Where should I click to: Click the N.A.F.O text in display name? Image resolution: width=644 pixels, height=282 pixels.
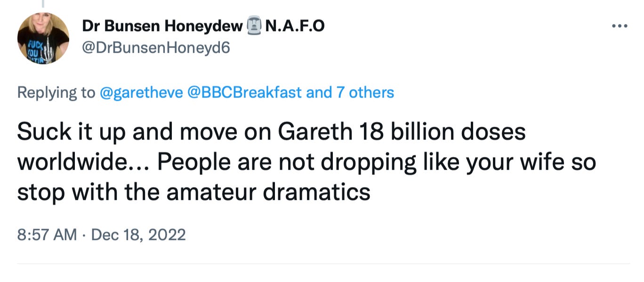click(295, 26)
